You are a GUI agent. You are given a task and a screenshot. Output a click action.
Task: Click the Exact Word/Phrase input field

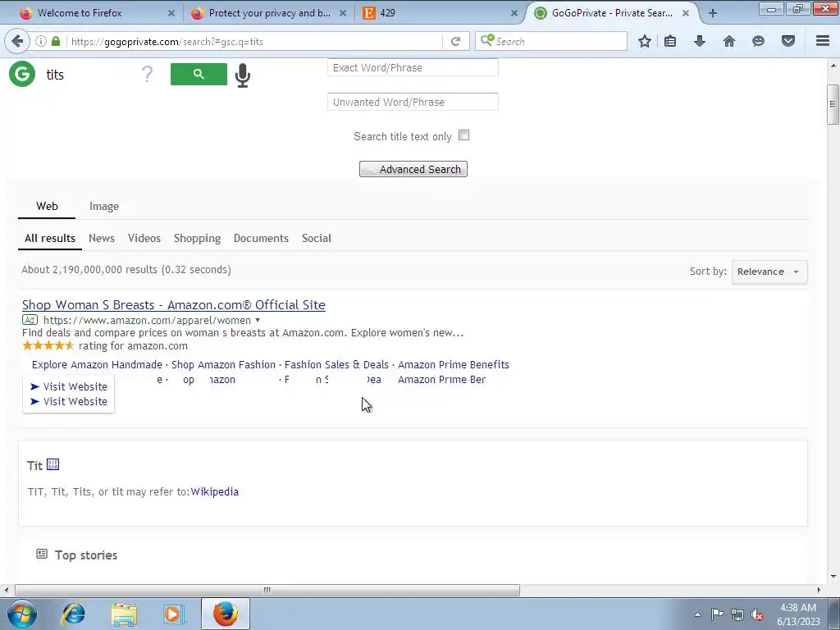point(413,67)
